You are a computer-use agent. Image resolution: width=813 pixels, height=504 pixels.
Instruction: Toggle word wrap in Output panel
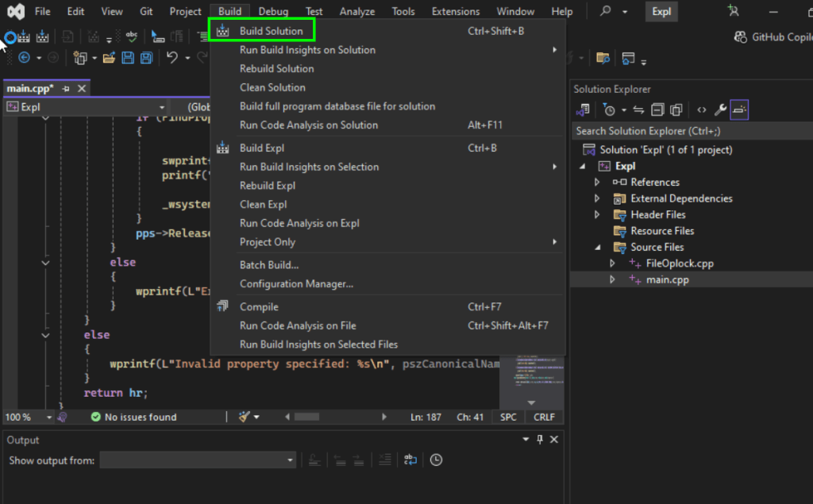pyautogui.click(x=410, y=460)
